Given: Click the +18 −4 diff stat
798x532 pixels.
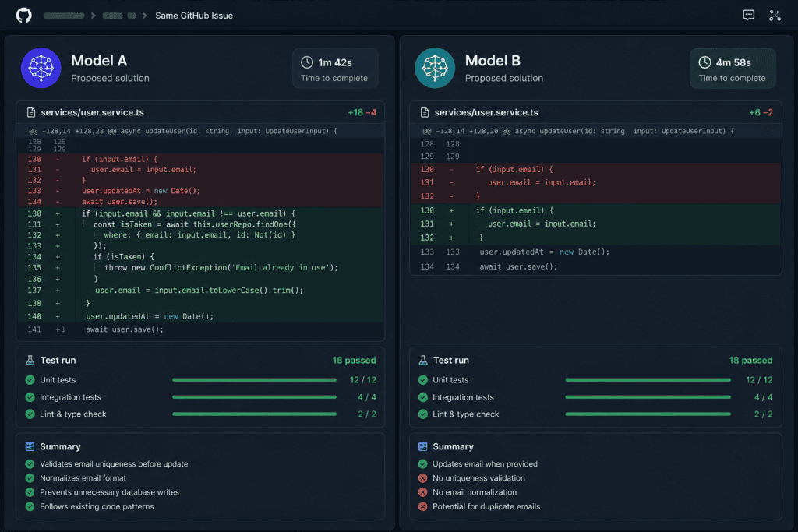Looking at the screenshot, I should pyautogui.click(x=362, y=112).
